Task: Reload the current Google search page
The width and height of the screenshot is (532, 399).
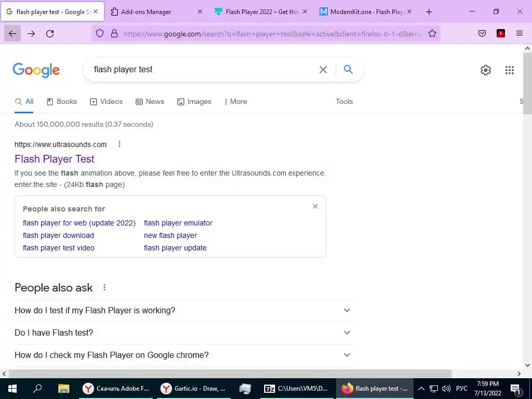Action: coord(50,33)
